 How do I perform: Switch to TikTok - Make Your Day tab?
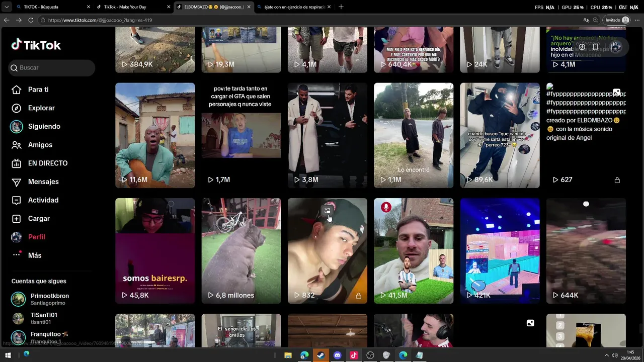pos(132,7)
